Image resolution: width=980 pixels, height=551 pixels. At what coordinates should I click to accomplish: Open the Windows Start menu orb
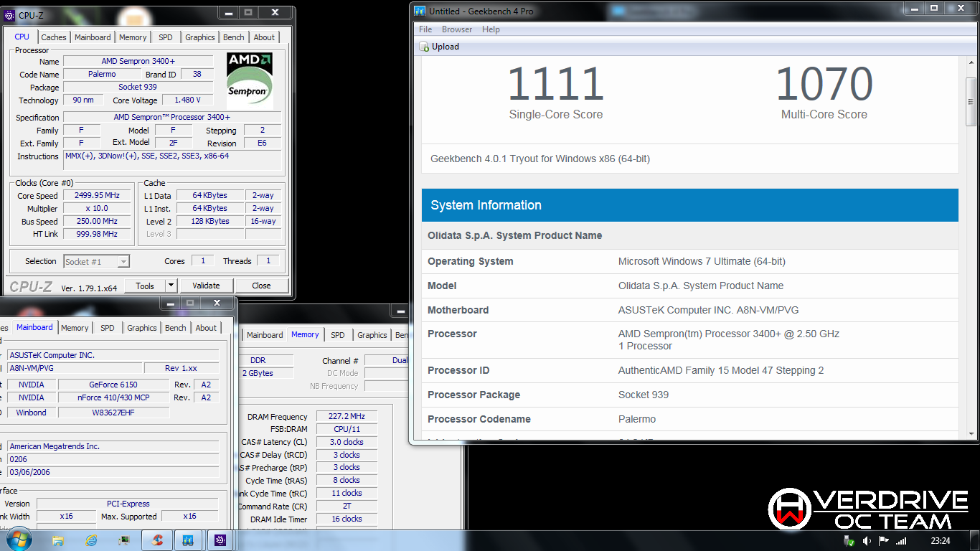[x=18, y=540]
